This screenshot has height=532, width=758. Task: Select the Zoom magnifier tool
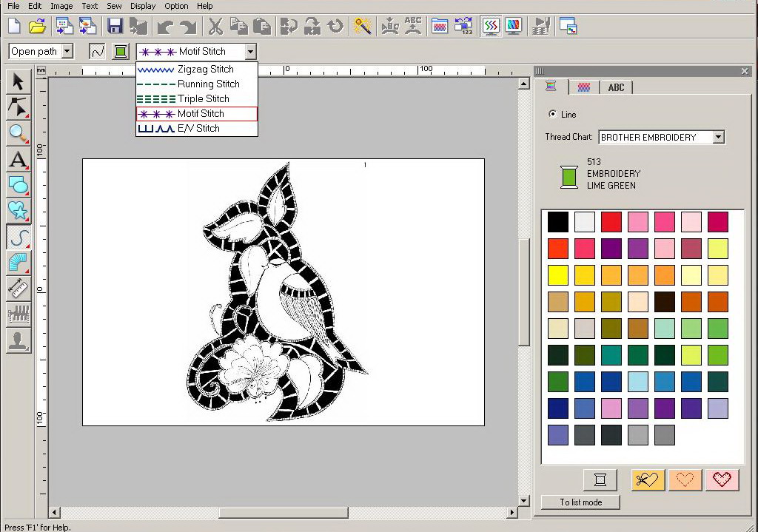(18, 134)
